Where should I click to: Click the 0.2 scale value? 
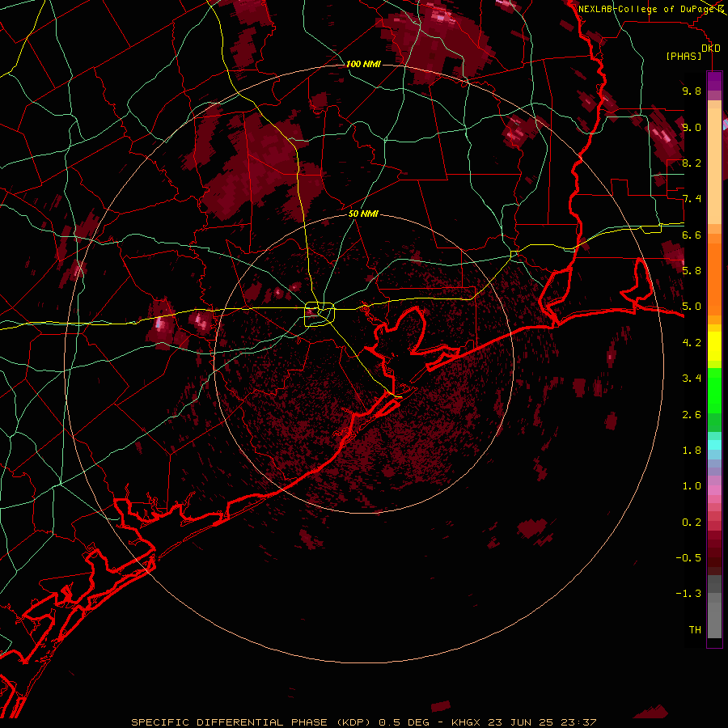tap(692, 523)
